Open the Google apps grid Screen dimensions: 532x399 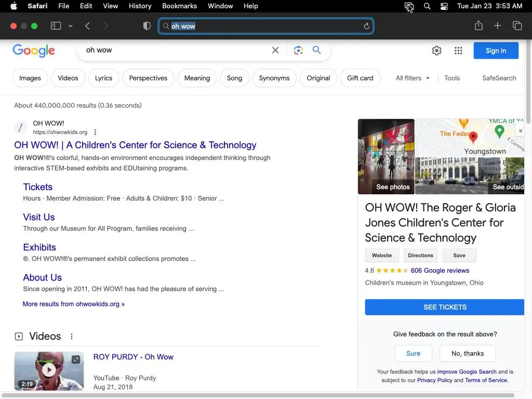pos(458,50)
